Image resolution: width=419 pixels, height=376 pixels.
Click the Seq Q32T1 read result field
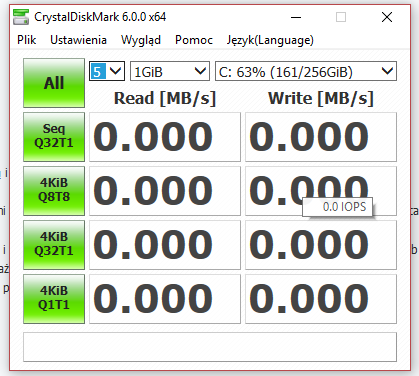[165, 137]
